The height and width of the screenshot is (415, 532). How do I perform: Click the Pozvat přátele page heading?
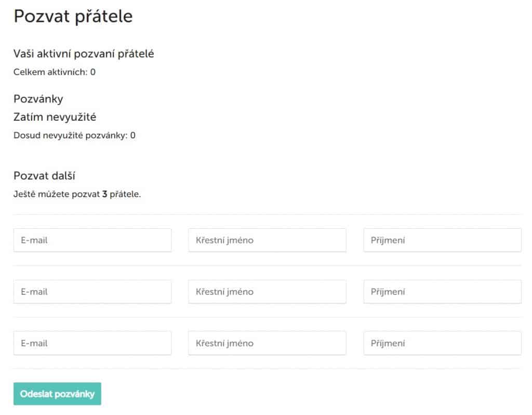73,17
